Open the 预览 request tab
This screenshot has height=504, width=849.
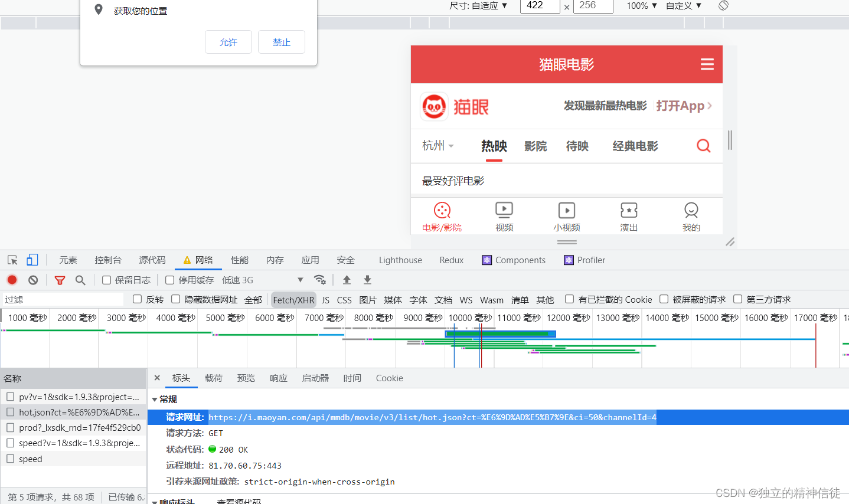click(x=246, y=378)
